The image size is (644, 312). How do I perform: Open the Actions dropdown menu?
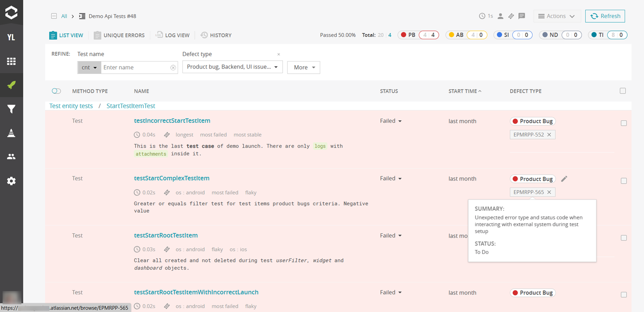[557, 16]
